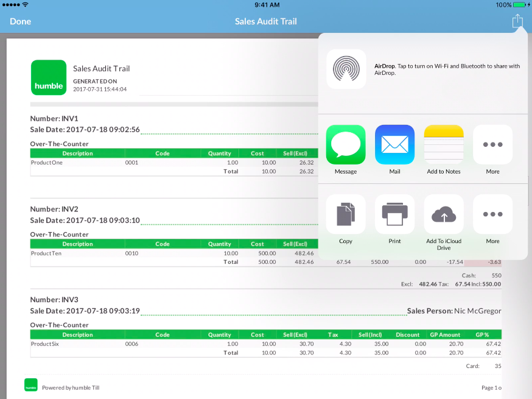Click the Sales Audit Trail report heading next to logo
Viewport: 532px width, 399px height.
[x=102, y=69]
